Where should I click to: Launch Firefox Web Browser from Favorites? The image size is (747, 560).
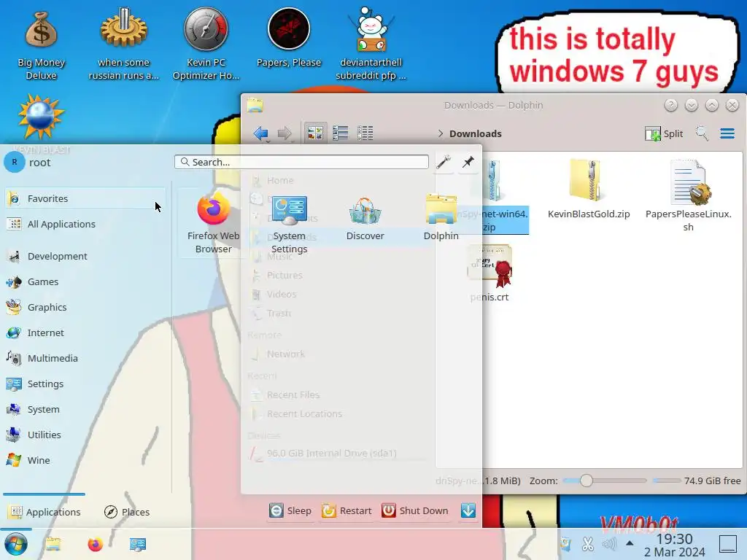point(214,223)
